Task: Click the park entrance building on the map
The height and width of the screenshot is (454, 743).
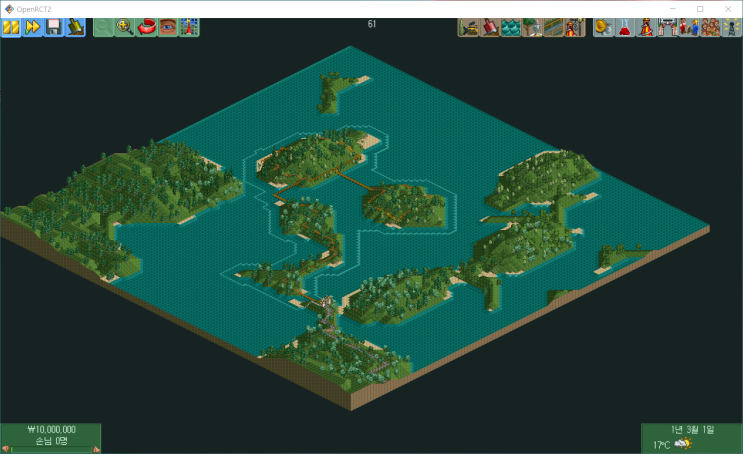Action: click(326, 301)
